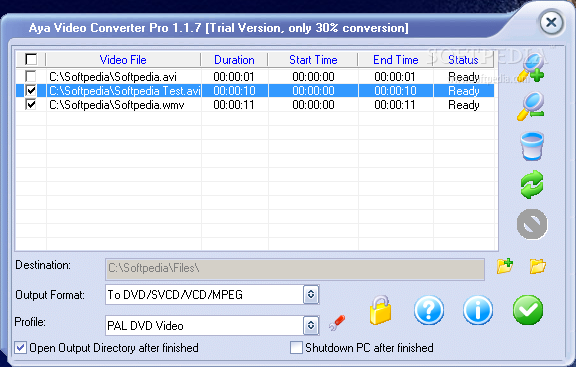Open profile settings via wrench icon
Image resolution: width=576 pixels, height=367 pixels.
337,323
